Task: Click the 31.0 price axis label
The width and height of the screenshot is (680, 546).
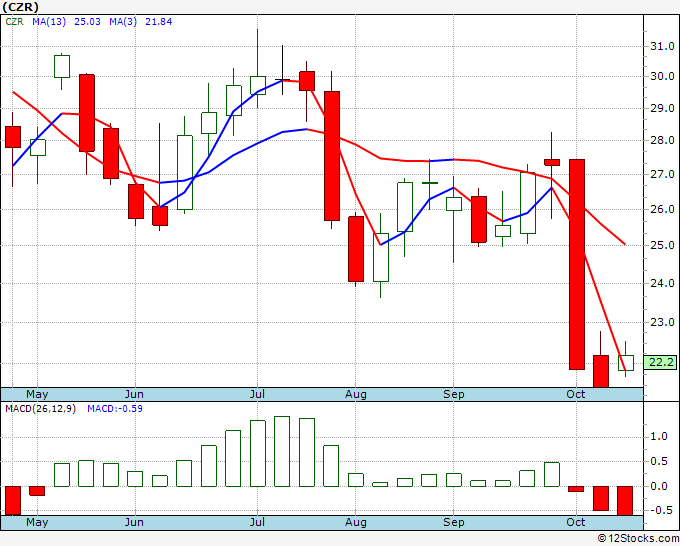Action: (x=662, y=46)
